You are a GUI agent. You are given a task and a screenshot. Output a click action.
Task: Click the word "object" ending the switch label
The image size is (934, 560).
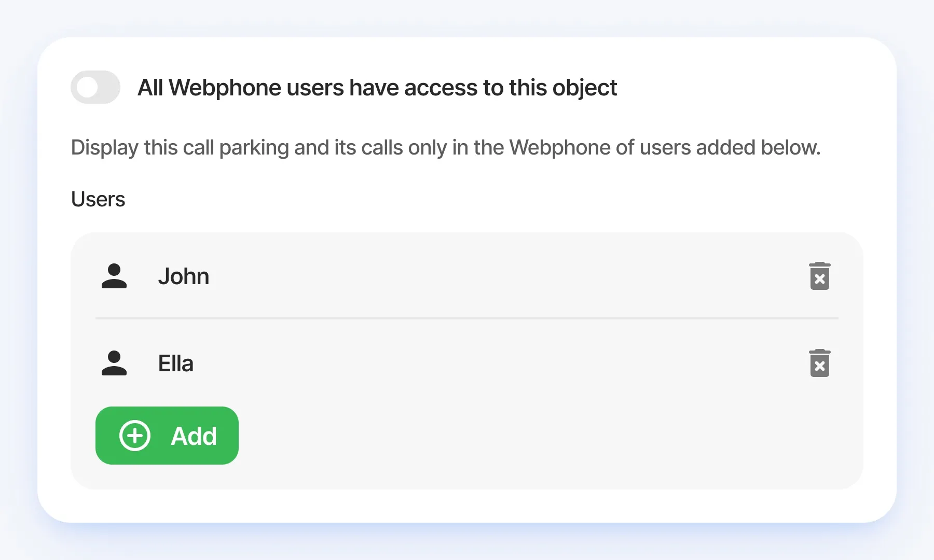[584, 88]
